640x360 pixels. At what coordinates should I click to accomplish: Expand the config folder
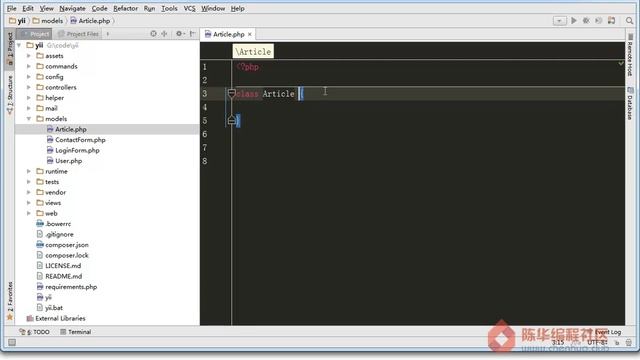click(29, 77)
